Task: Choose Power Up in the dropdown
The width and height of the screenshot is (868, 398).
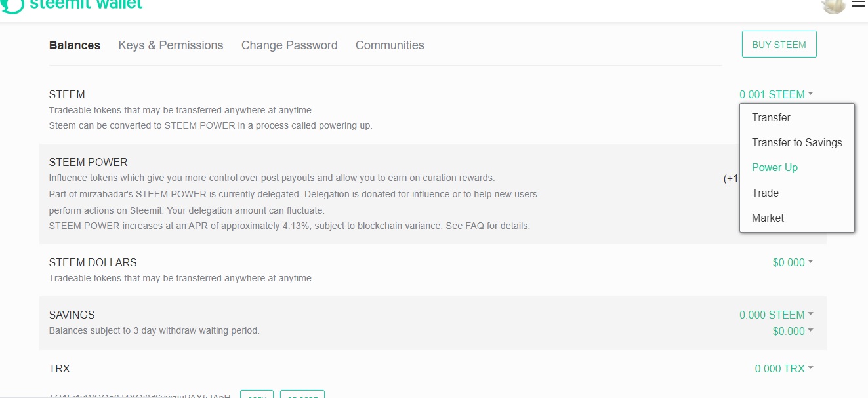Action: click(x=774, y=168)
